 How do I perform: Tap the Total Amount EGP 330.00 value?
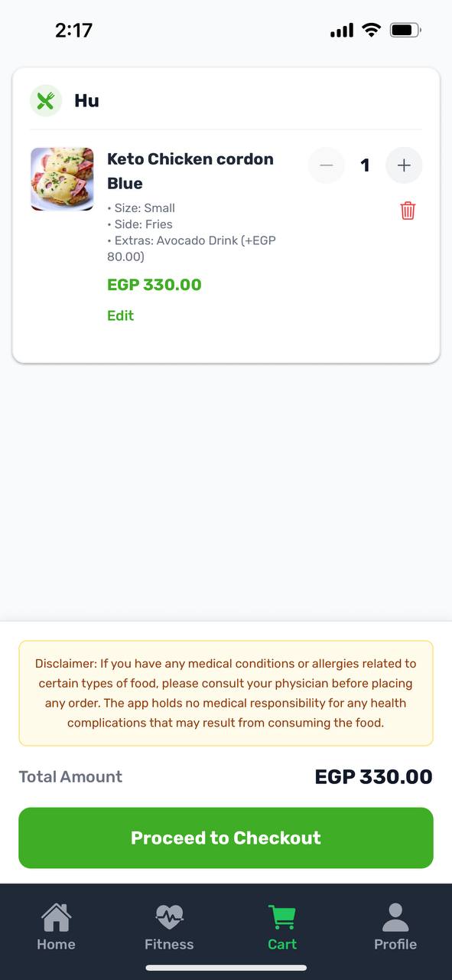373,777
